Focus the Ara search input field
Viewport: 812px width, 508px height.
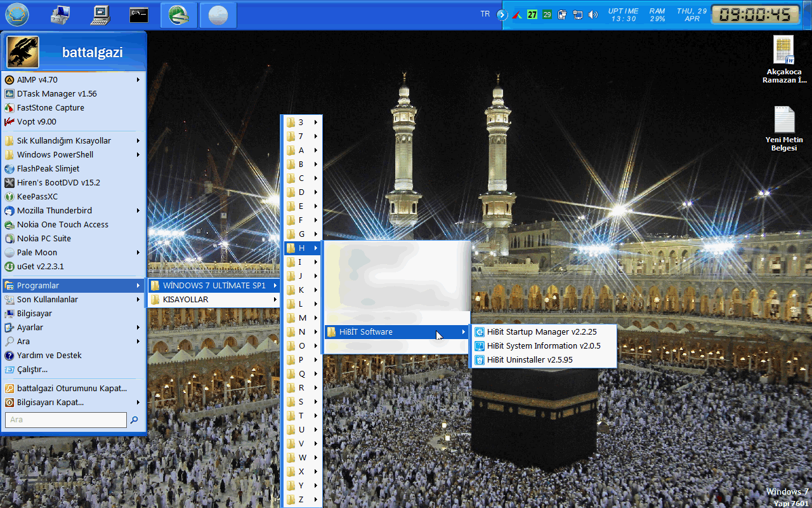coord(66,420)
